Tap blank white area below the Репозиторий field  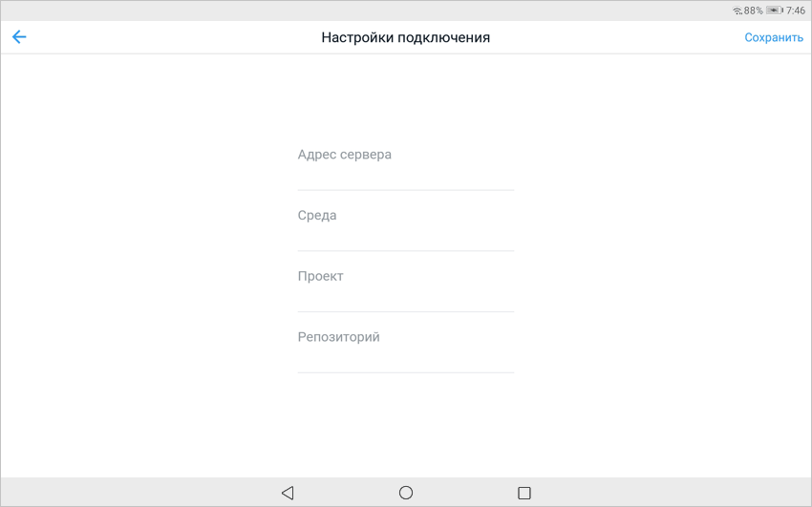[x=405, y=425]
